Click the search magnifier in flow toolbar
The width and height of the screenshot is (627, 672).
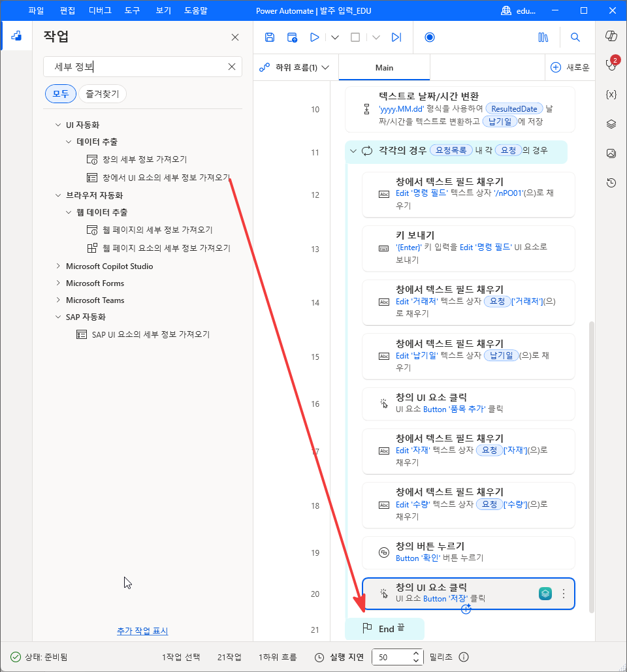coord(575,37)
